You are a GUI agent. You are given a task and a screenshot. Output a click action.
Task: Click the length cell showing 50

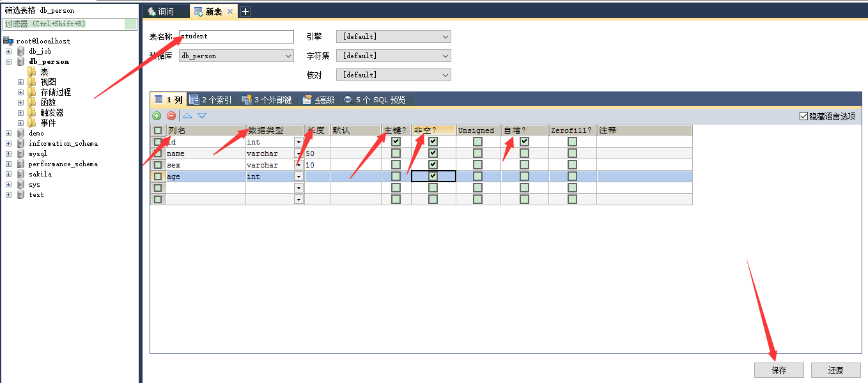[x=317, y=153]
